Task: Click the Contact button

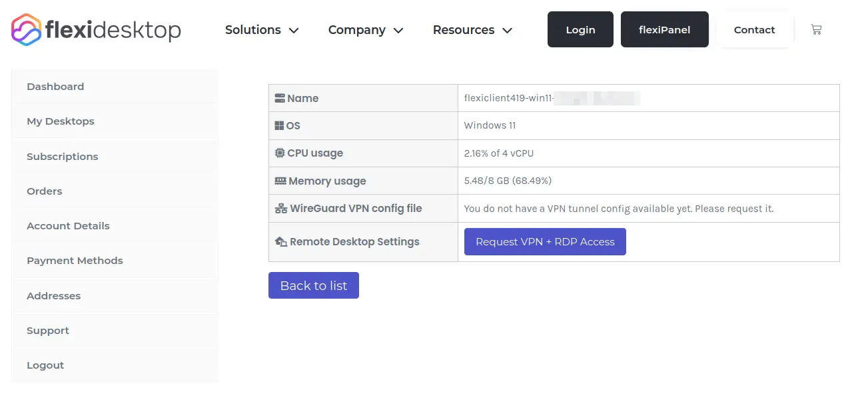Action: tap(754, 29)
